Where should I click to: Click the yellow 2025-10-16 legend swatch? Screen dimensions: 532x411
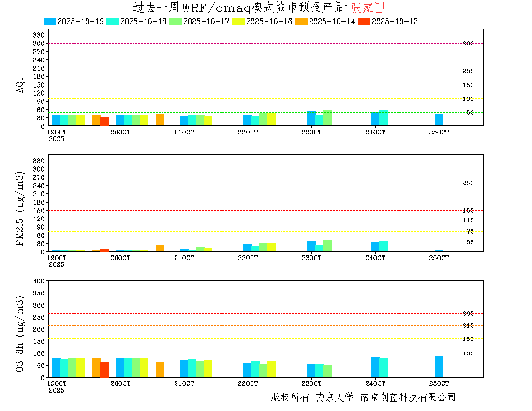[x=238, y=22]
